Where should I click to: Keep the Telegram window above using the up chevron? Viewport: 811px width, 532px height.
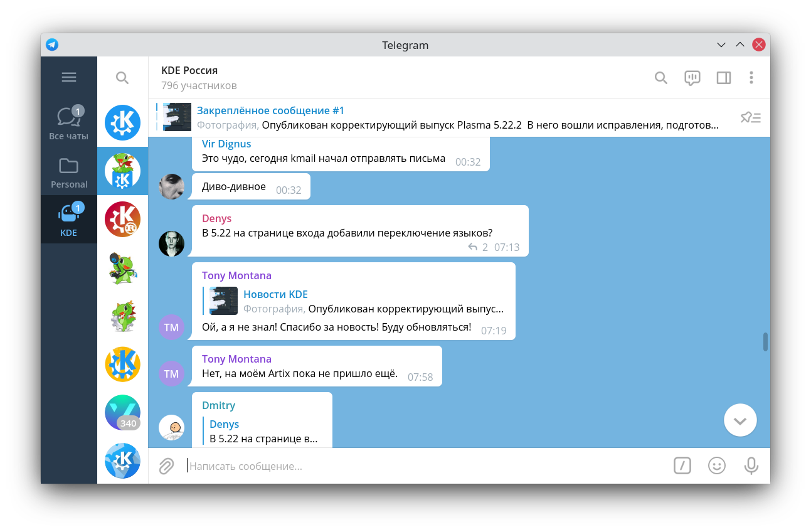tap(740, 45)
